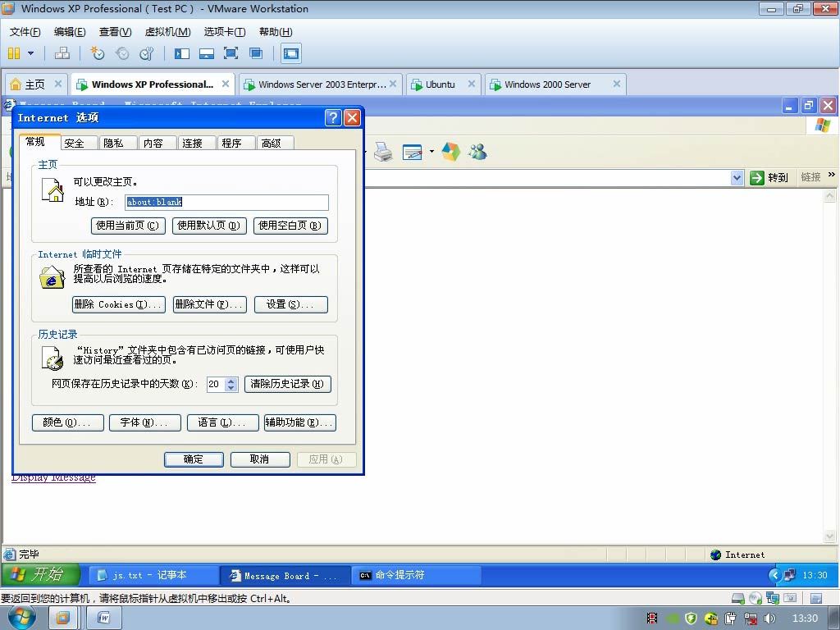Click 清除历史记录(H) button
Screen dimensions: 840x630
pyautogui.click(x=288, y=384)
